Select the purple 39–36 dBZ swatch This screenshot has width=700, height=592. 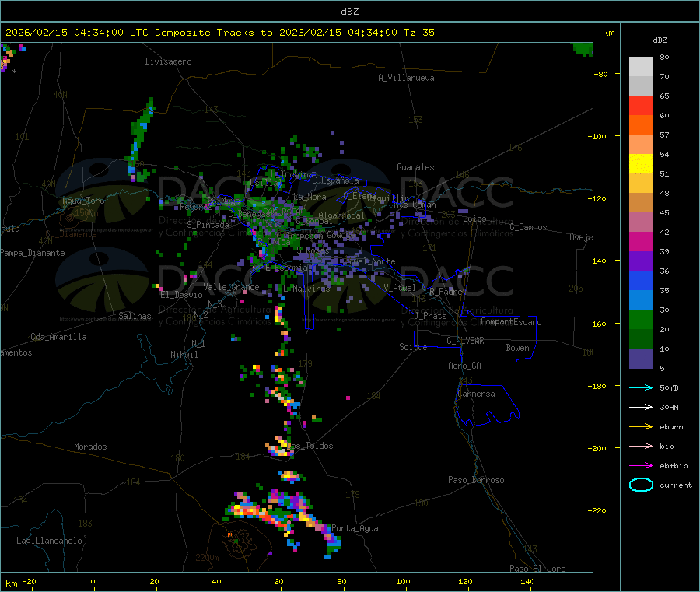641,261
